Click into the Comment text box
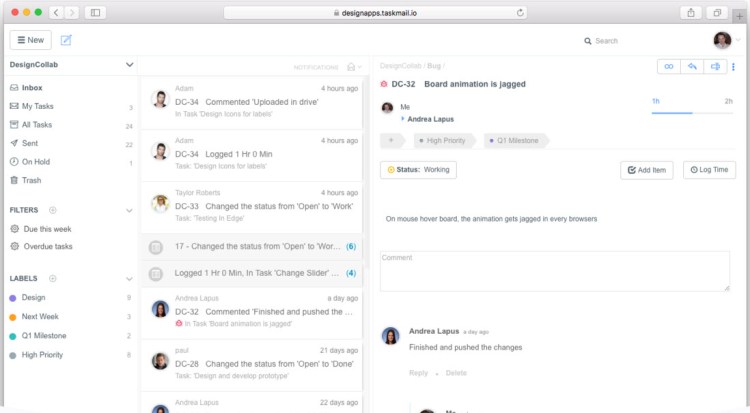Screen dimensions: 750x413 555,271
